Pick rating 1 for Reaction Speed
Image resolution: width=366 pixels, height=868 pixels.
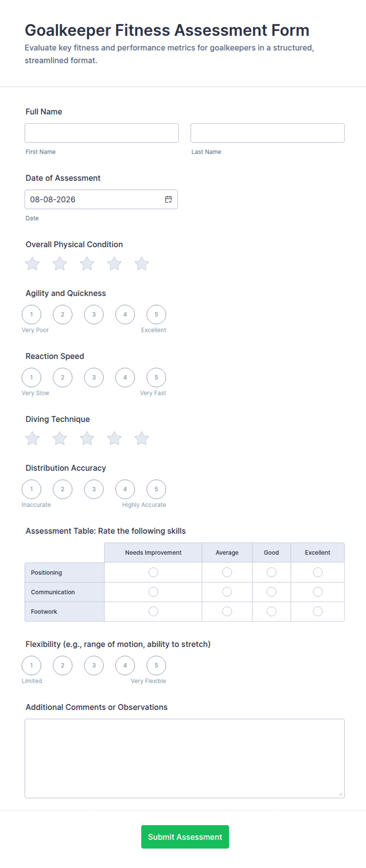[x=31, y=378]
